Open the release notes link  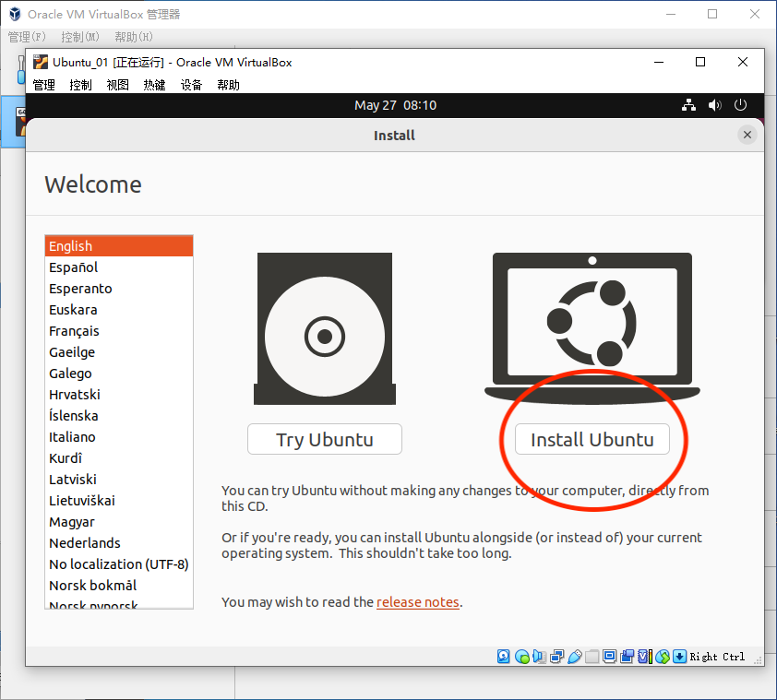click(x=418, y=602)
